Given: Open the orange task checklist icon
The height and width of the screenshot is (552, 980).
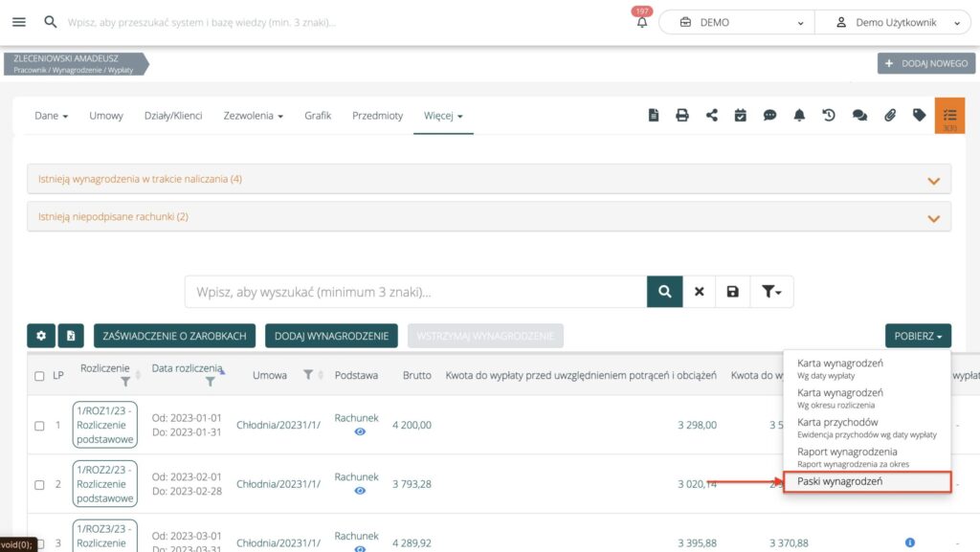Looking at the screenshot, I should tap(949, 116).
